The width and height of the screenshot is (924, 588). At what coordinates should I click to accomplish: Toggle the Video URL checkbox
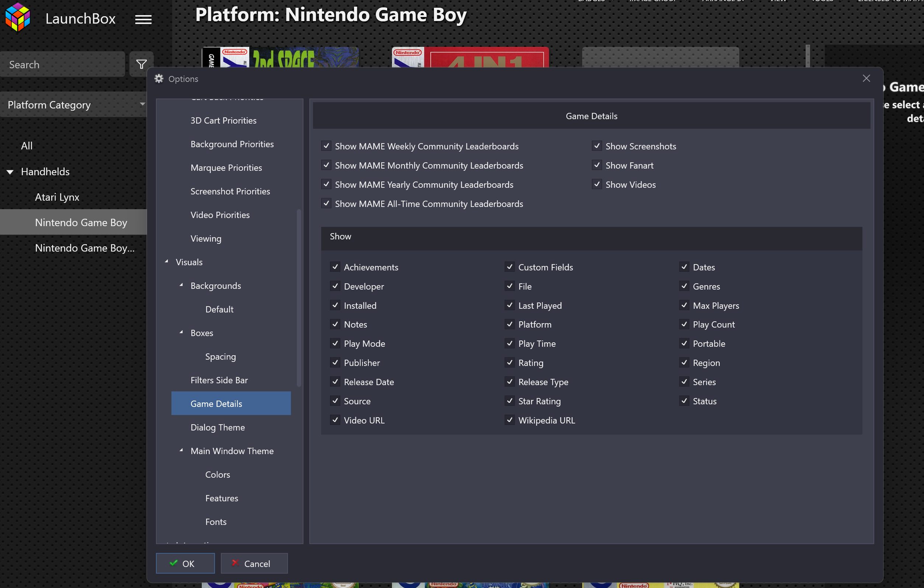click(335, 420)
